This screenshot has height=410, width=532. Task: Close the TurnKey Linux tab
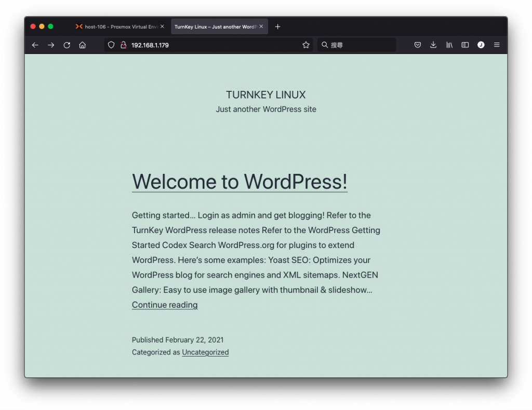point(261,26)
